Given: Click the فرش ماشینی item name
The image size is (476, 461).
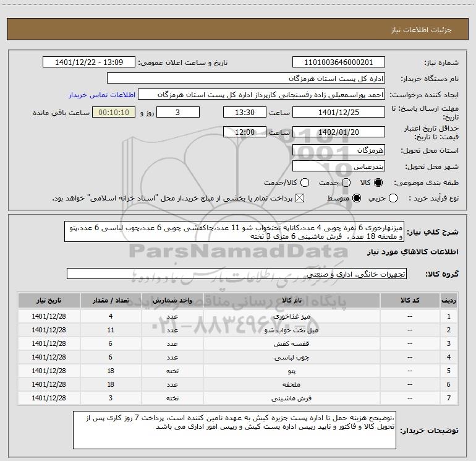Looking at the screenshot, I should click(291, 398).
